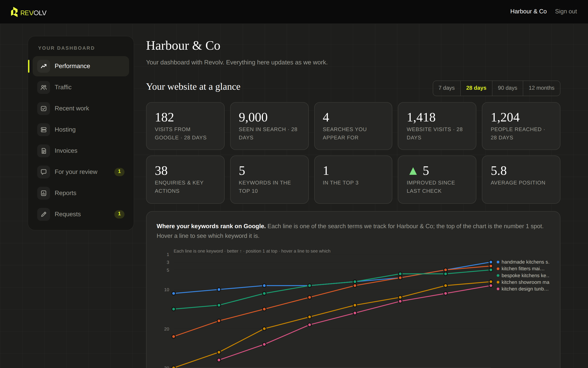Click the kitchen fitters legend entry
This screenshot has height=368, width=588.
[520, 269]
